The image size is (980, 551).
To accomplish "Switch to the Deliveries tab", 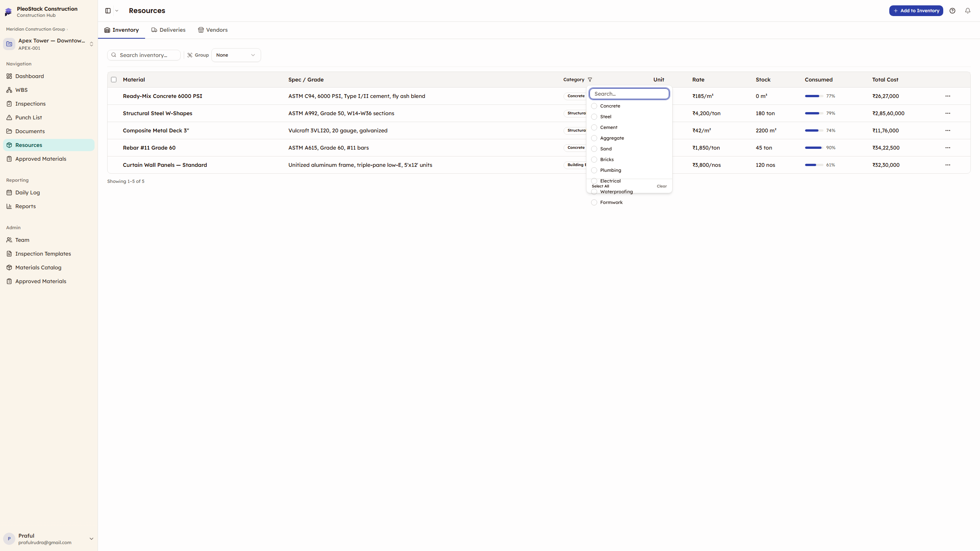I will 168,30.
